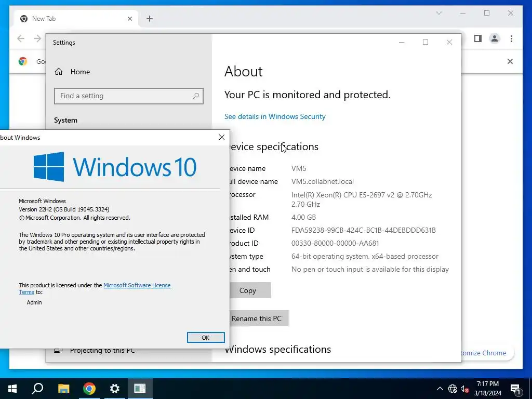Open Chrome's three-dot menu
The width and height of the screenshot is (532, 399).
coord(511,38)
